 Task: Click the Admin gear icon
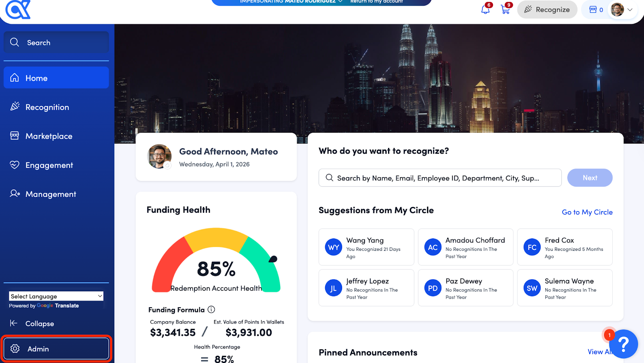pyautogui.click(x=15, y=349)
